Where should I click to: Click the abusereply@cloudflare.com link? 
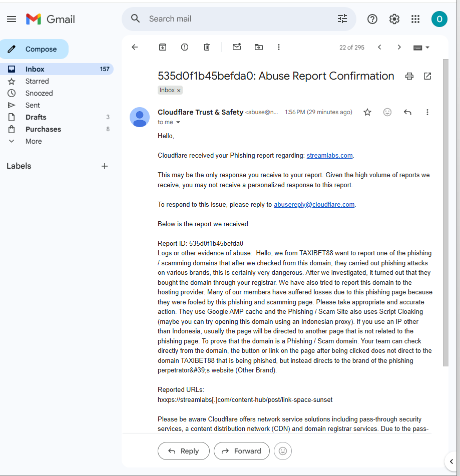pos(314,205)
